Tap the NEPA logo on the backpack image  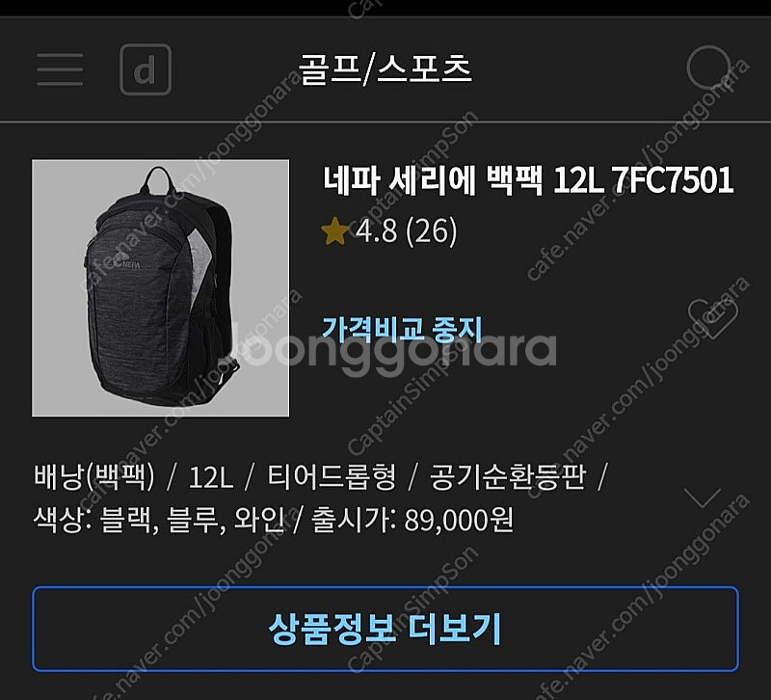pos(127,264)
